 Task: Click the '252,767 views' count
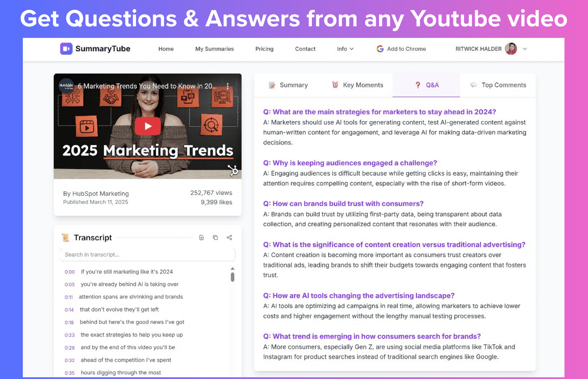pyautogui.click(x=211, y=193)
